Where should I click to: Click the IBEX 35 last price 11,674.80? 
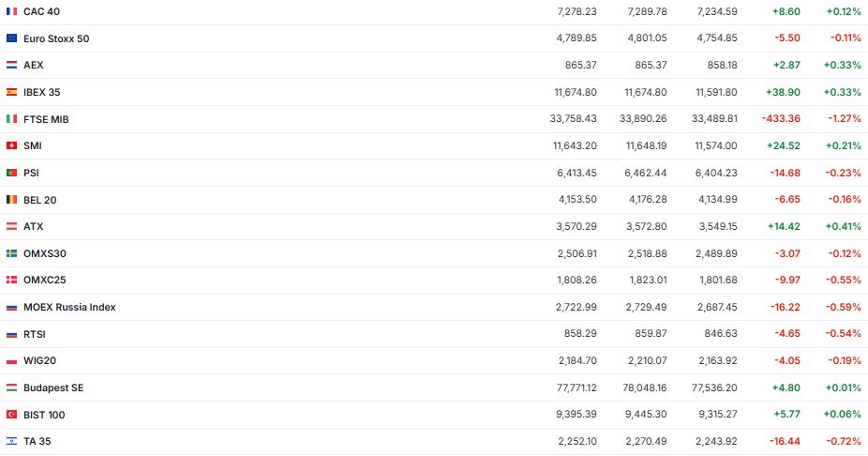click(x=576, y=92)
